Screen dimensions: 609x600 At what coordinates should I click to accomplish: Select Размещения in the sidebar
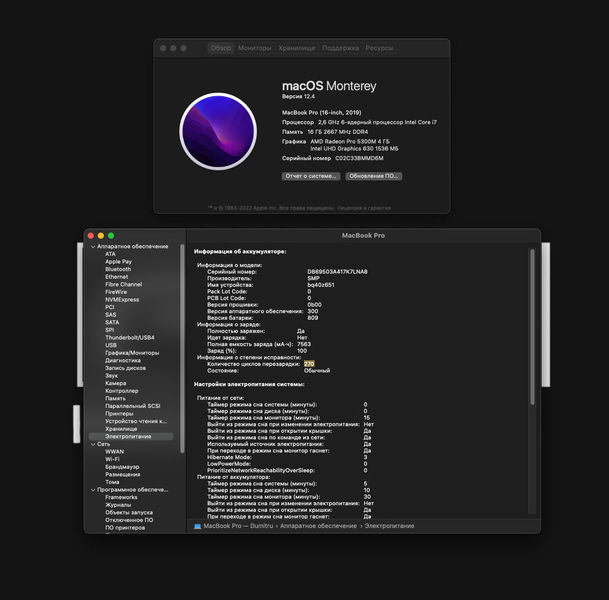coord(123,475)
